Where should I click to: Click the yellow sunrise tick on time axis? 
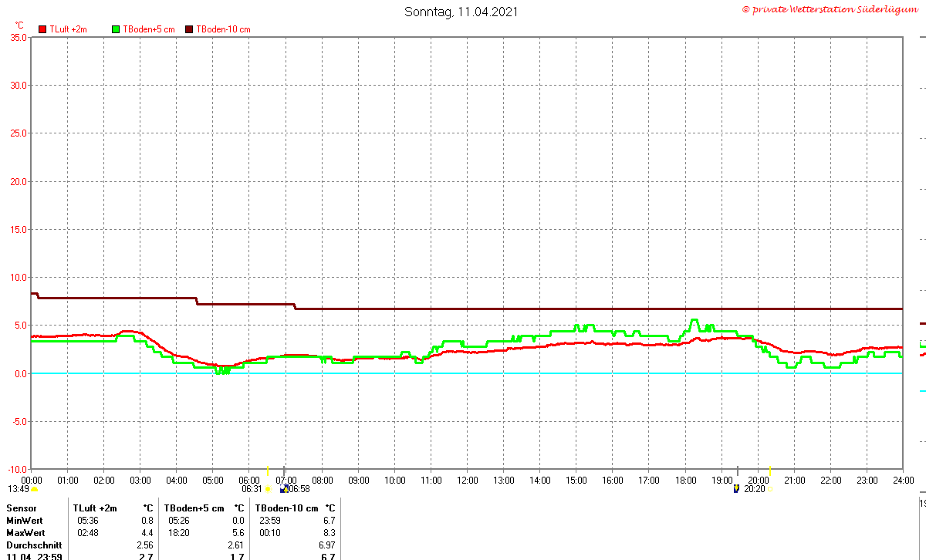pos(267,471)
